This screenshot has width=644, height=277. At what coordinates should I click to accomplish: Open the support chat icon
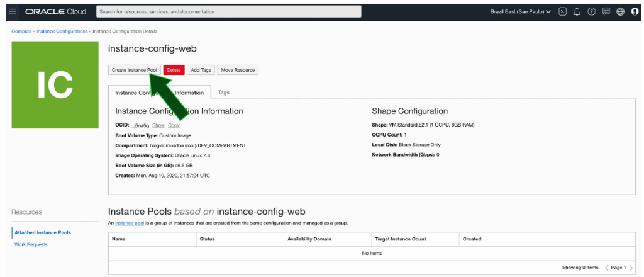pos(606,11)
